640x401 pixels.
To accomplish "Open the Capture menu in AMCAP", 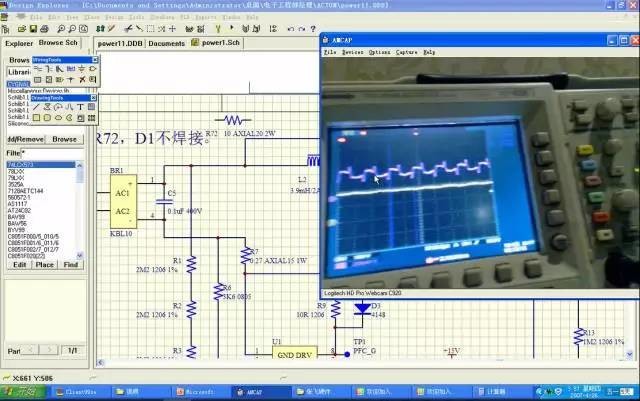I will pyautogui.click(x=406, y=51).
